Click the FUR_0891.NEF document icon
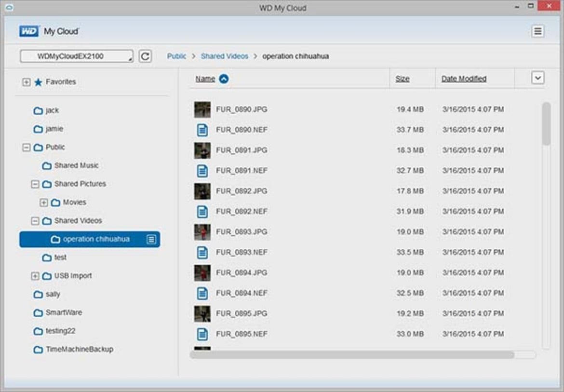The height and width of the screenshot is (392, 564). (202, 171)
